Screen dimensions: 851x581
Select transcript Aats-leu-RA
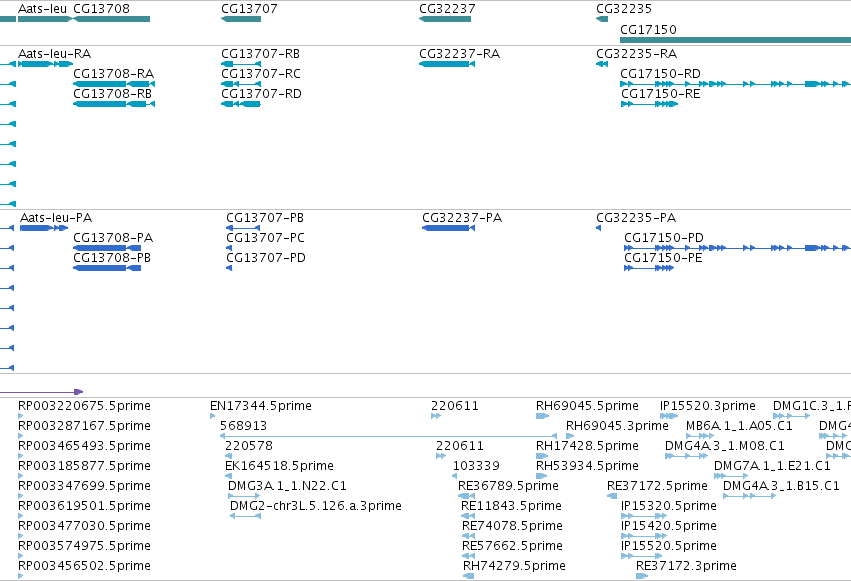(x=46, y=64)
